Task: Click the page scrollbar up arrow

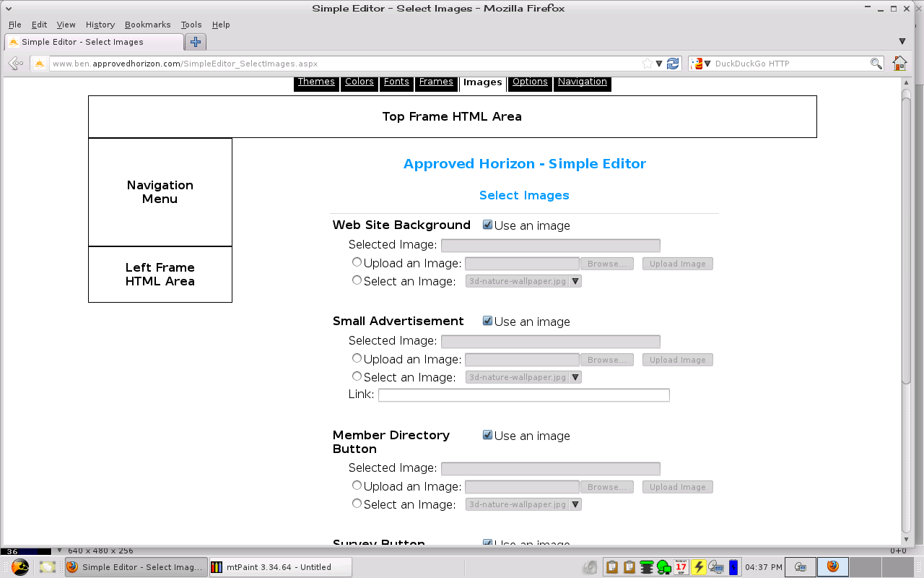Action: click(x=907, y=82)
